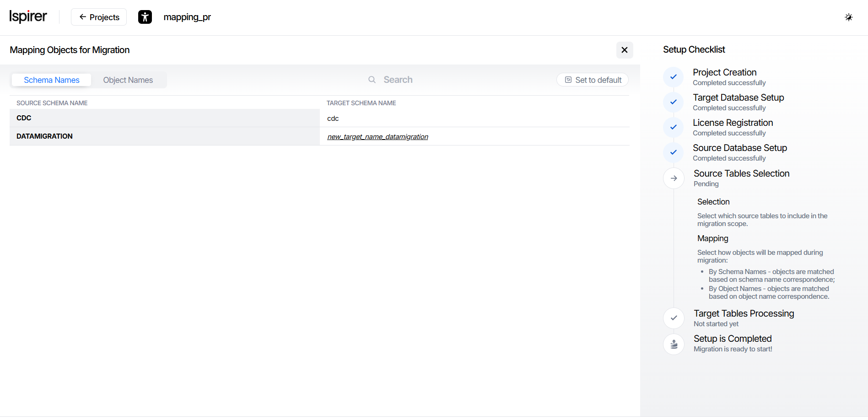Click the Source Tables Selection arrow icon
The height and width of the screenshot is (420, 868).
[x=674, y=178]
